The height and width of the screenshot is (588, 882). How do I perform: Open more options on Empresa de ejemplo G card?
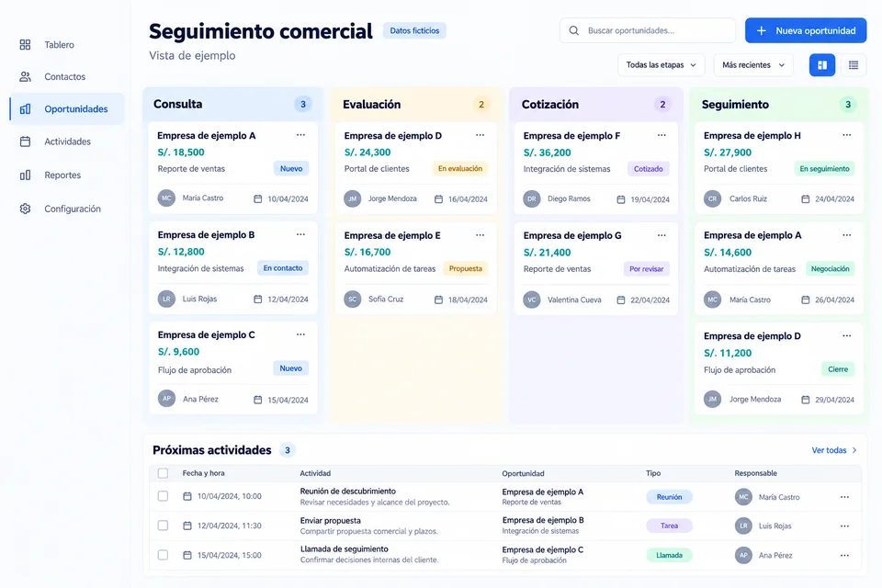tap(661, 235)
